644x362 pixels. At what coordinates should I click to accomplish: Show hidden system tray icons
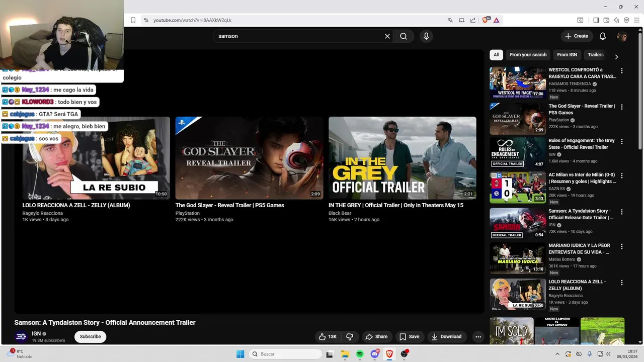[557, 354]
